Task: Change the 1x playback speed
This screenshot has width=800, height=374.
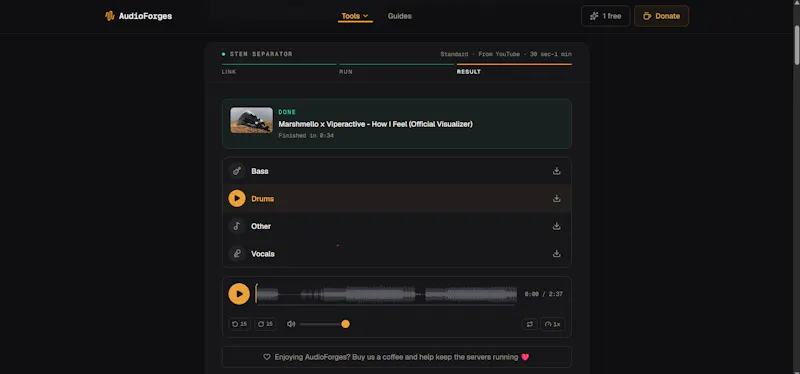Action: click(552, 324)
